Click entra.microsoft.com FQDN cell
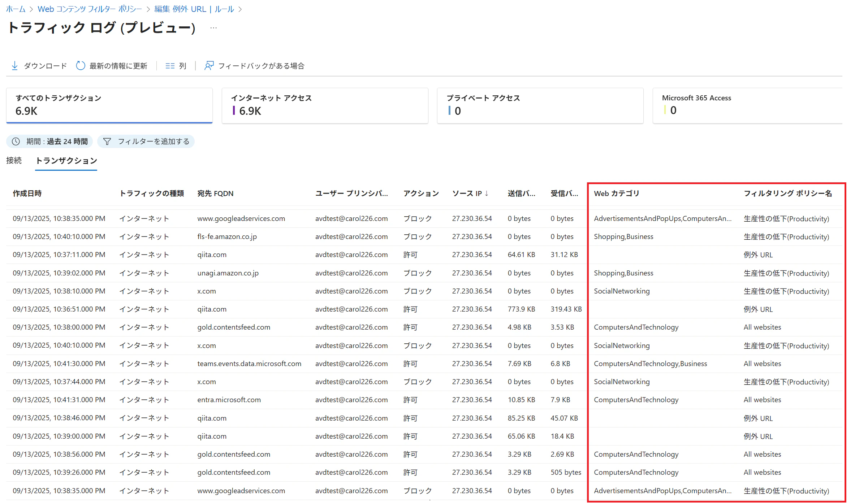 pos(229,400)
